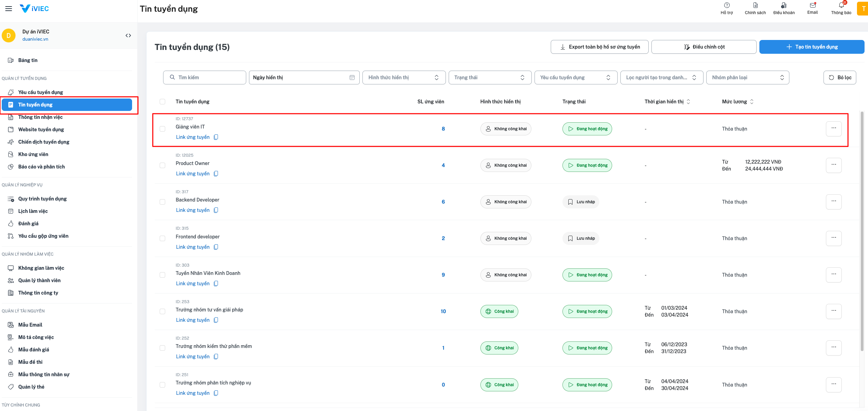This screenshot has width=868, height=411.
Task: Open three-dot menu for Product Owner row
Action: pyautogui.click(x=834, y=165)
